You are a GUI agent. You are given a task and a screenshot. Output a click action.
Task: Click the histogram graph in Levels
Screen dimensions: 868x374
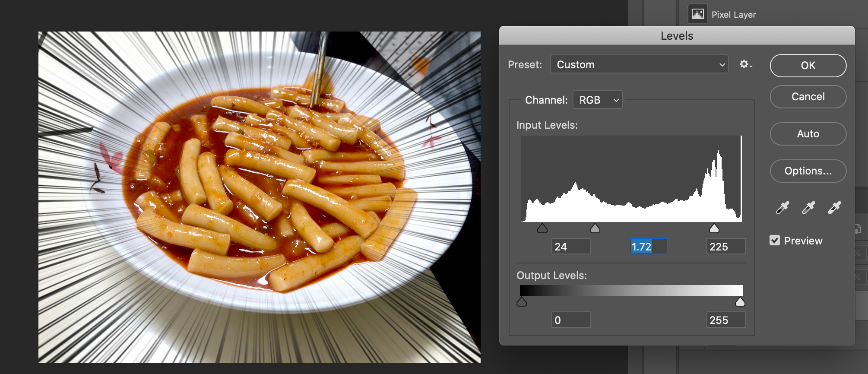[631, 179]
